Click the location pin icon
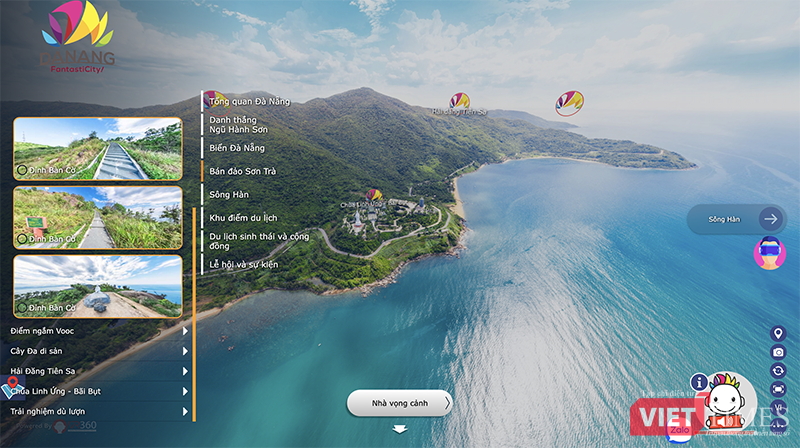 (778, 333)
